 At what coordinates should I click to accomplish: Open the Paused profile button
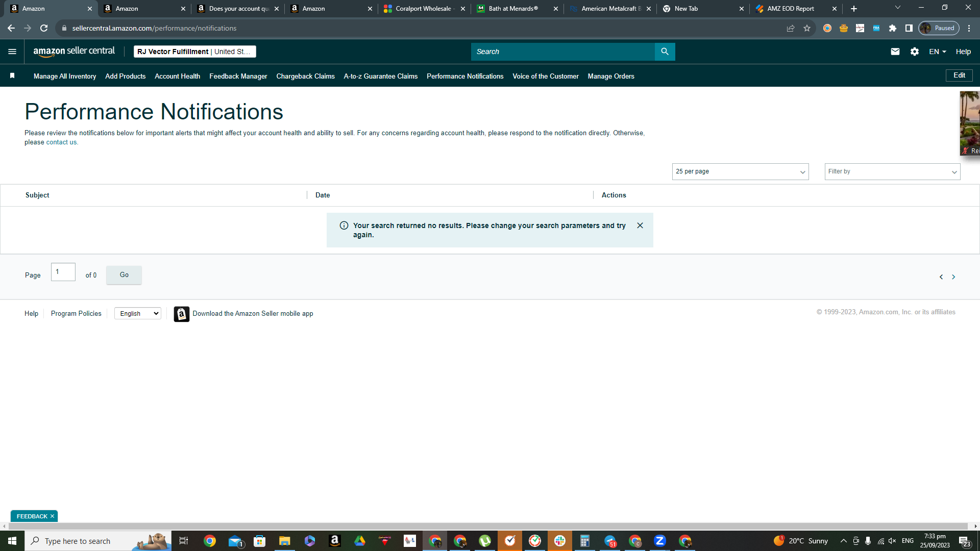click(x=939, y=28)
